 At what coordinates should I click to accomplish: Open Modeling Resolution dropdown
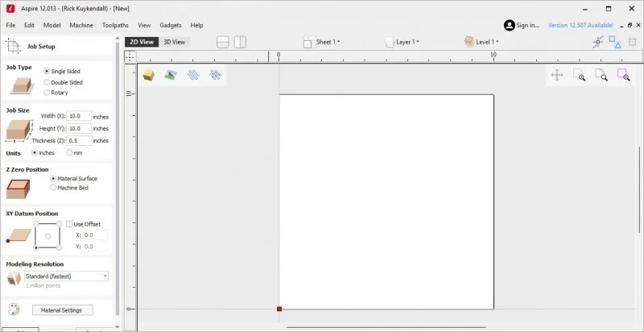click(x=67, y=276)
